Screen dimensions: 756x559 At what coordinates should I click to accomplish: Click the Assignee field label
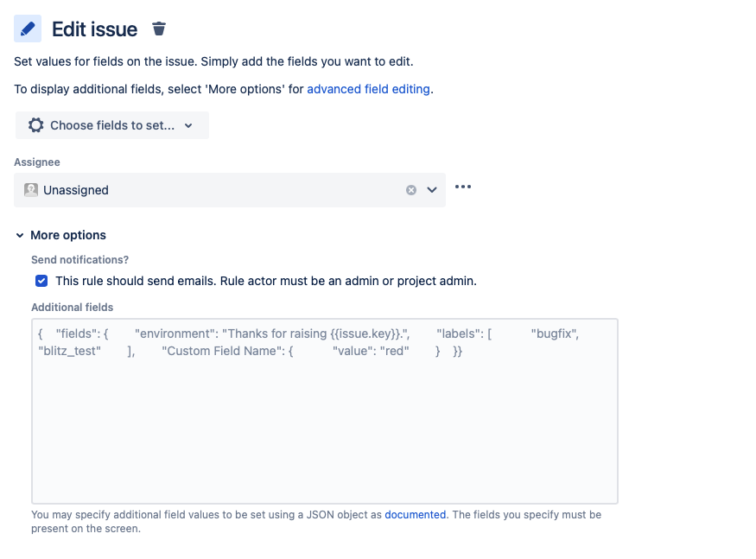[37, 162]
